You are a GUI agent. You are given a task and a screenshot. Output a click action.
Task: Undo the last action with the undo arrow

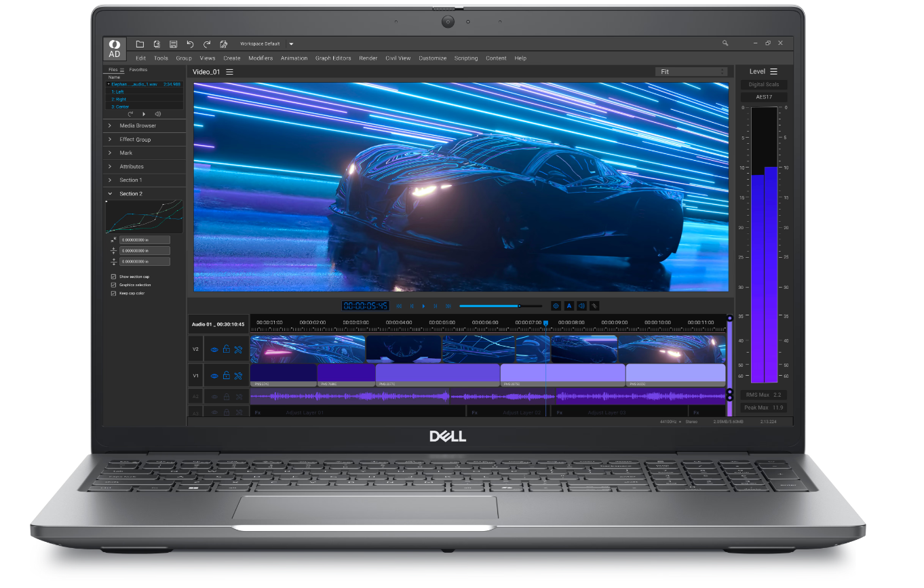[190, 44]
